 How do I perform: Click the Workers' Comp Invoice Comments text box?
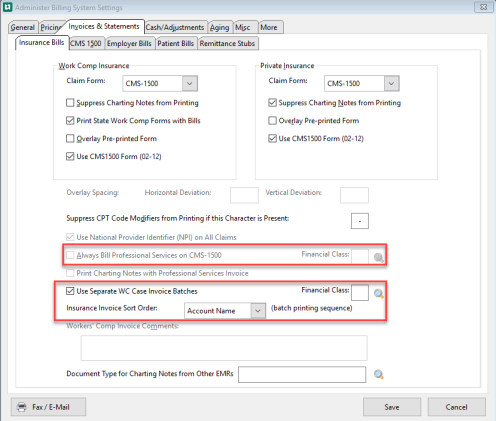coord(224,348)
